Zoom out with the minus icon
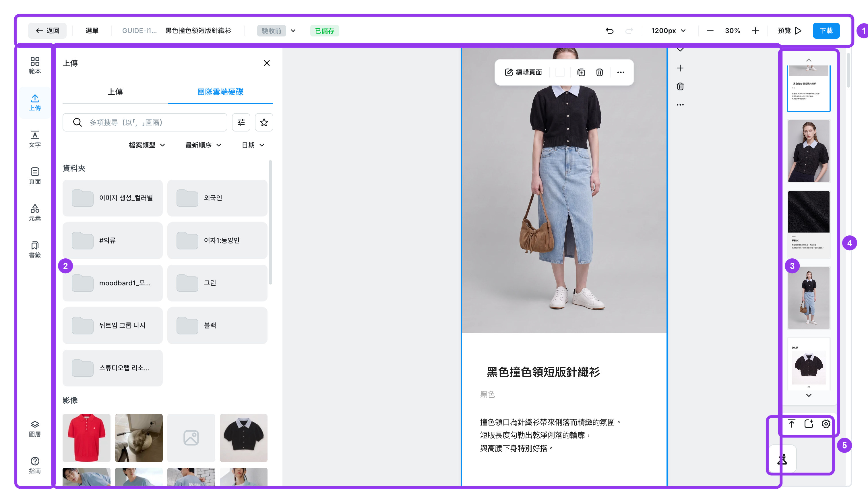Image resolution: width=868 pixels, height=503 pixels. coord(710,31)
